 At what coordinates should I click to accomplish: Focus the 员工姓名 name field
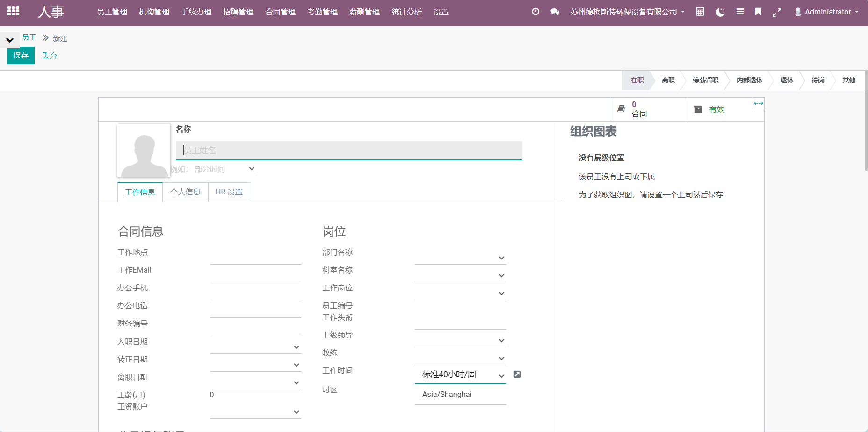pyautogui.click(x=349, y=151)
